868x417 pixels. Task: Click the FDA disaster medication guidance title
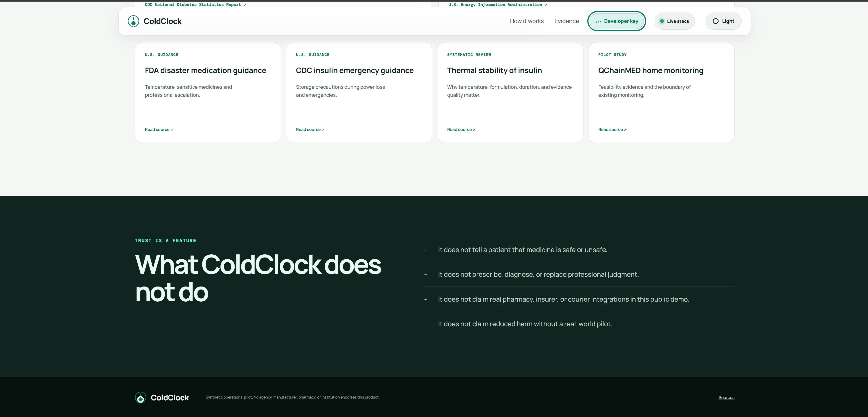(x=206, y=70)
